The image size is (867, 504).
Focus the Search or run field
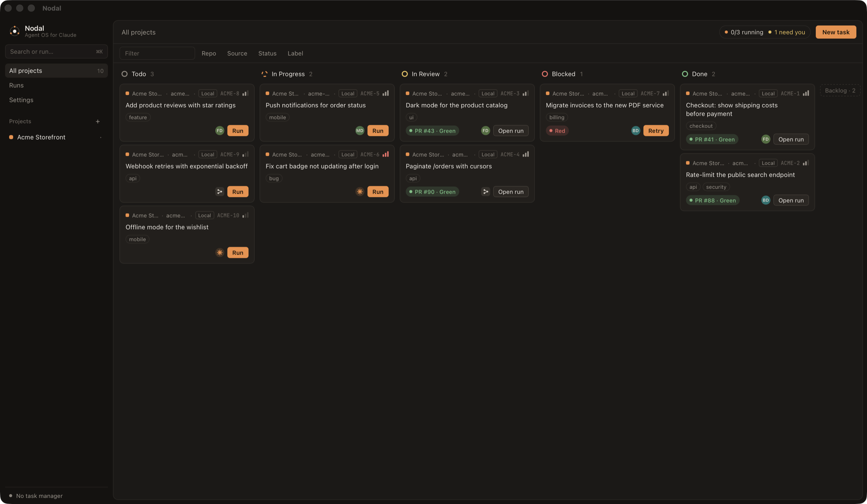click(56, 52)
